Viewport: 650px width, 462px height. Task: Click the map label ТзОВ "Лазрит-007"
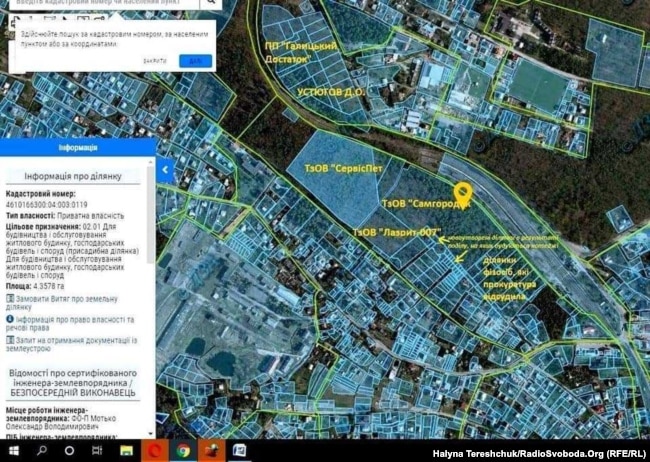[397, 233]
